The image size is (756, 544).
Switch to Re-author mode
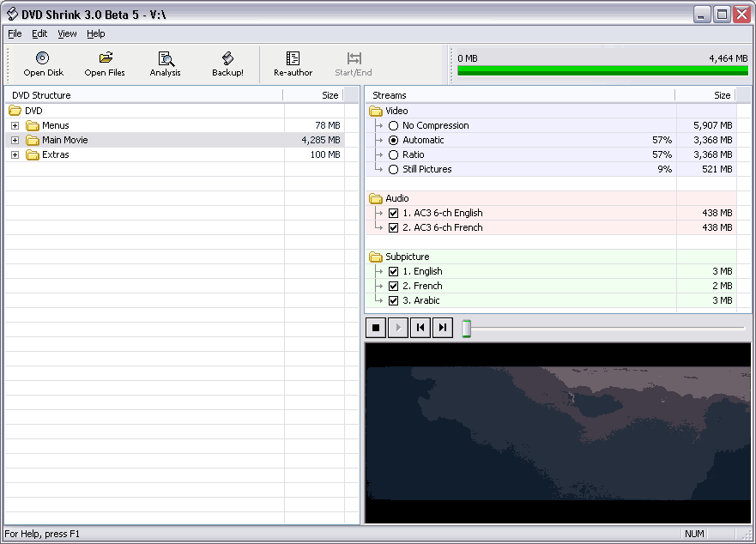[x=293, y=64]
